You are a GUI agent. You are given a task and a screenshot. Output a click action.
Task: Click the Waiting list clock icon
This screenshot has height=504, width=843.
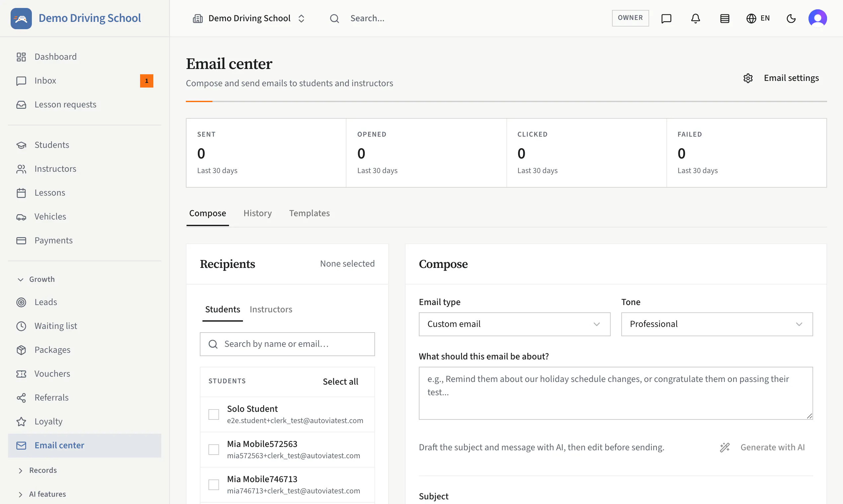click(21, 326)
